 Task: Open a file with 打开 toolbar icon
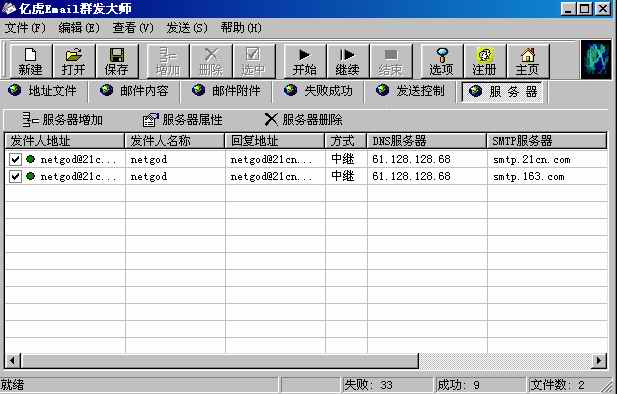click(74, 61)
